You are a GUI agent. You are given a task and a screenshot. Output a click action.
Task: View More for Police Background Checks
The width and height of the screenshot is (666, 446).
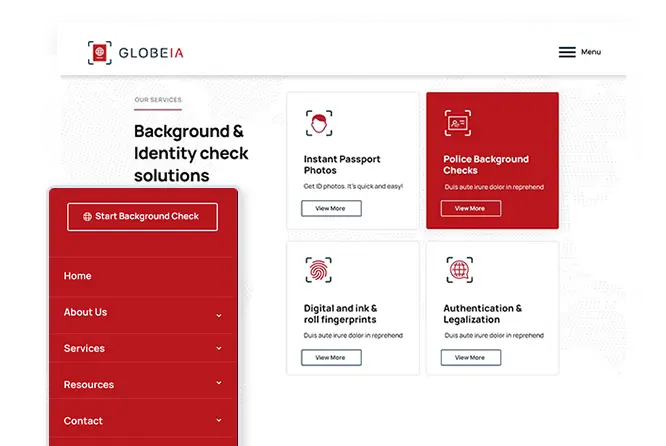coord(471,209)
